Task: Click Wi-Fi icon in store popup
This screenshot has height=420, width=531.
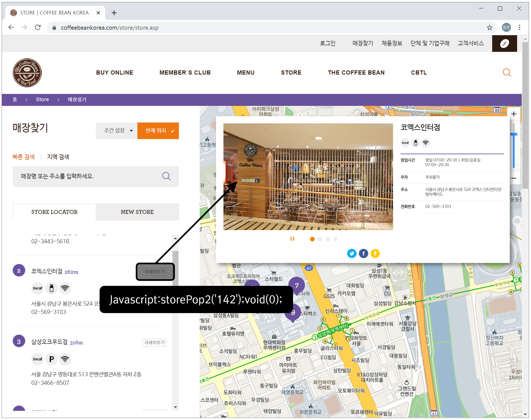Action: pos(425,143)
